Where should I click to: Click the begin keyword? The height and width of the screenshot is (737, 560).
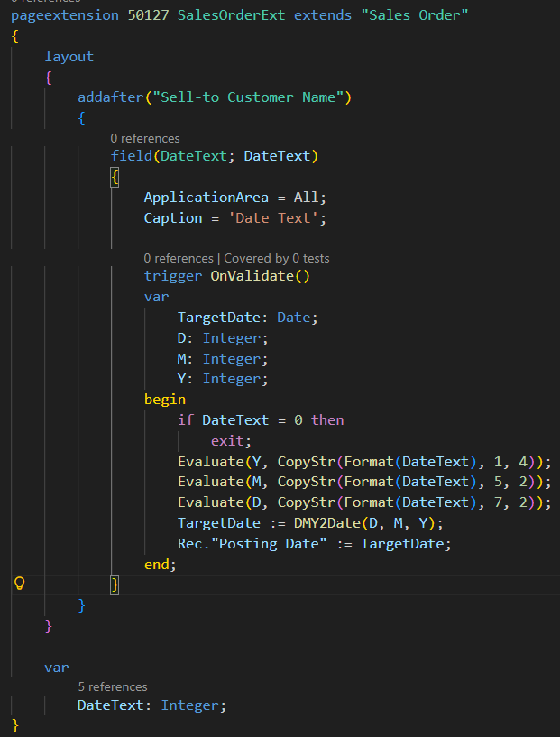tap(165, 399)
